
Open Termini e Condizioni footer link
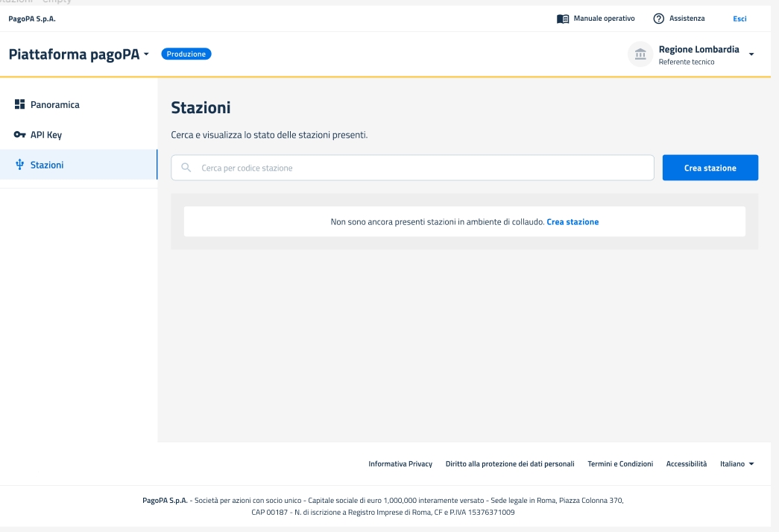point(620,463)
